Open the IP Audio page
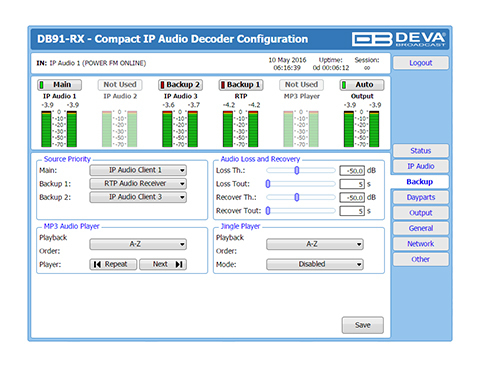488x368 pixels. (421, 166)
